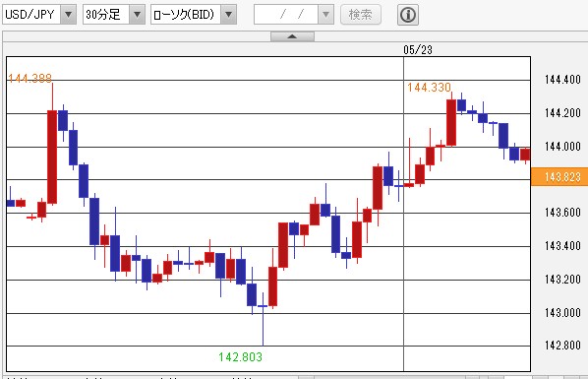Click the 143.000 axis value
The height and width of the screenshot is (379, 588).
pos(562,312)
